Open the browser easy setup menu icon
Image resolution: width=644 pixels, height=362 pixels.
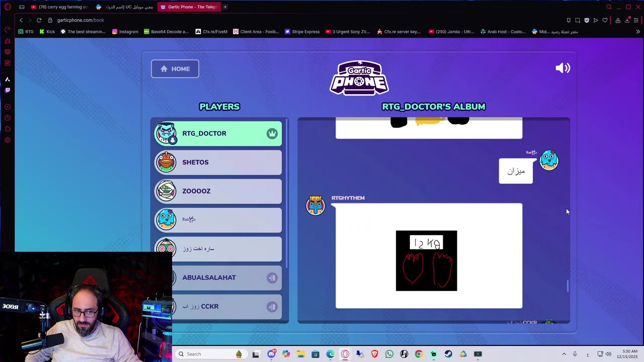pyautogui.click(x=636, y=20)
